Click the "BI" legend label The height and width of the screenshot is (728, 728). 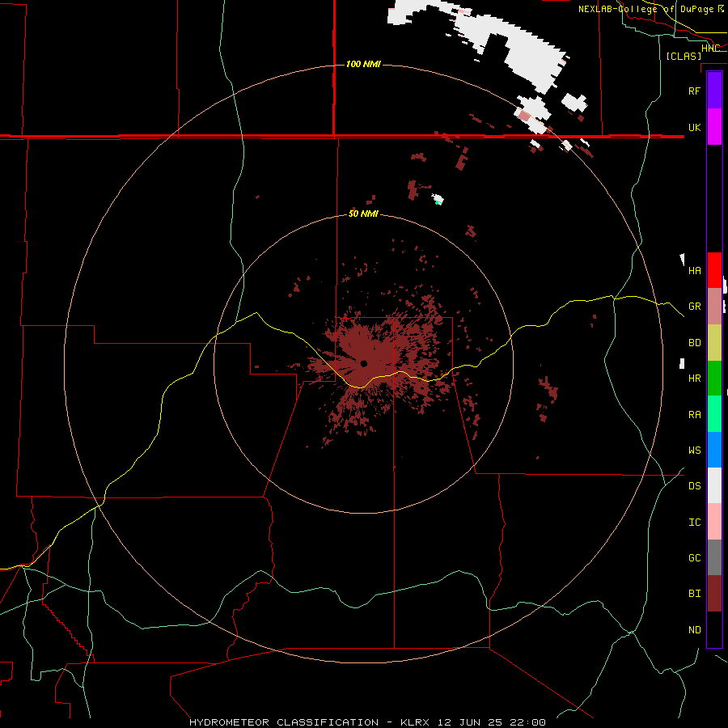tap(694, 594)
